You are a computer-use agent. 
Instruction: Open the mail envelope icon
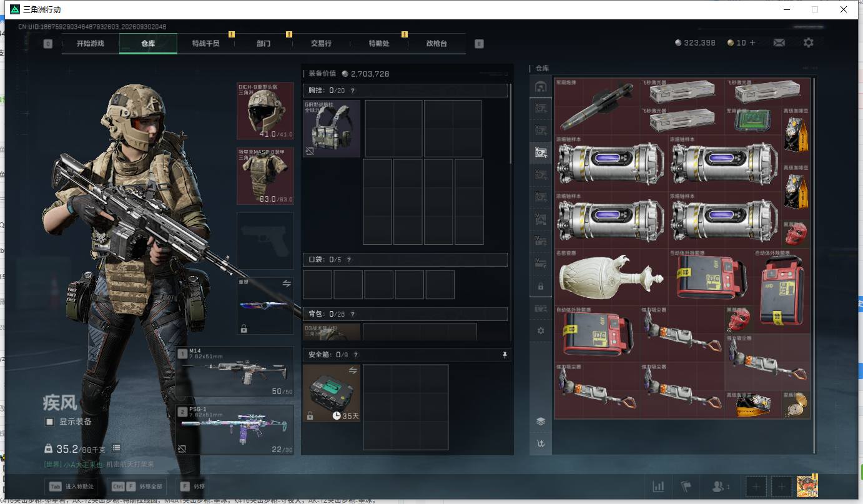[779, 42]
